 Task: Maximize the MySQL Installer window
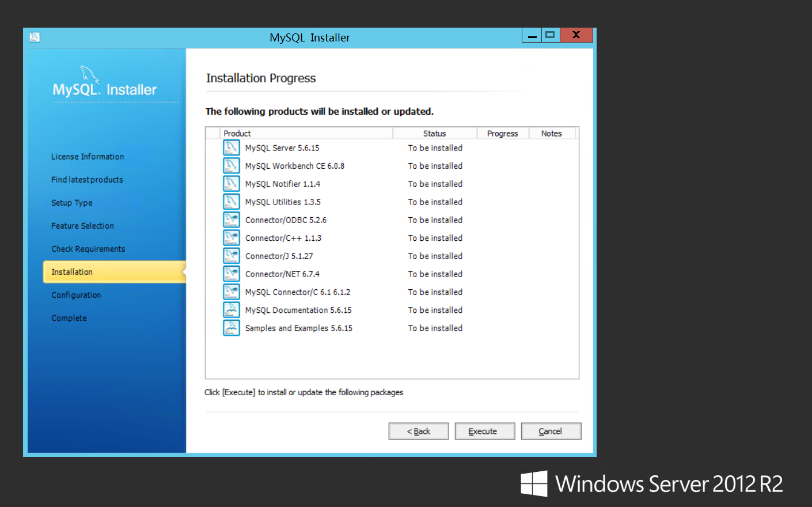[x=551, y=35]
